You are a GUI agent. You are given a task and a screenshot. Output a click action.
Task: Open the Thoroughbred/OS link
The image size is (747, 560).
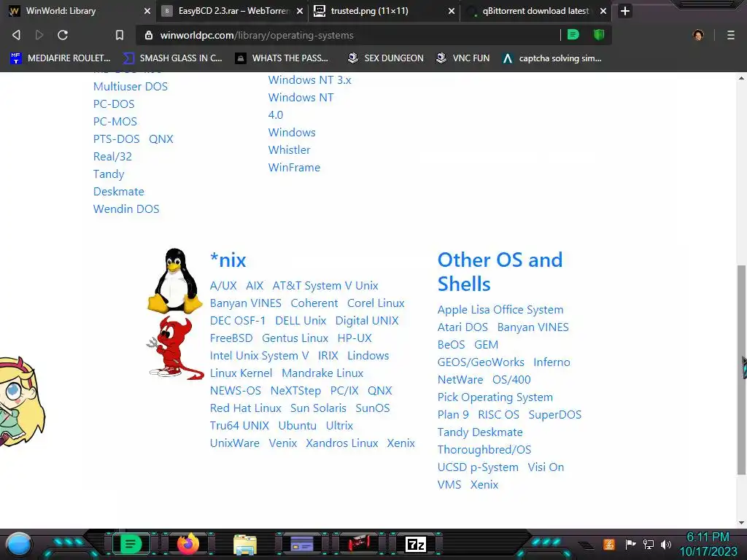[x=484, y=449]
